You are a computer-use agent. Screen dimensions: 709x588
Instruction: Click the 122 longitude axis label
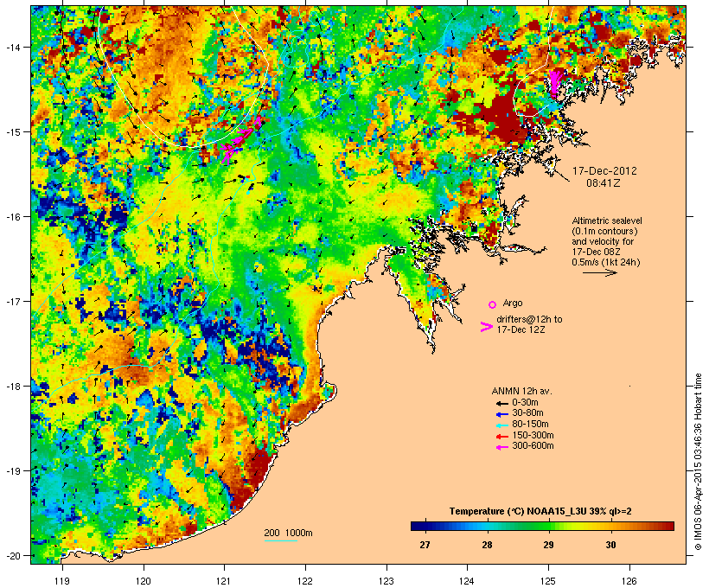point(305,581)
